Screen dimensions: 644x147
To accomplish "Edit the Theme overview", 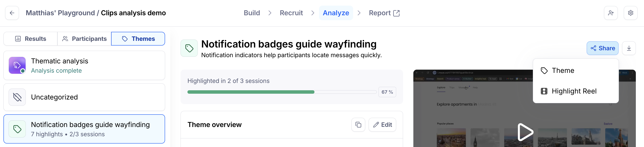I will coord(382,124).
